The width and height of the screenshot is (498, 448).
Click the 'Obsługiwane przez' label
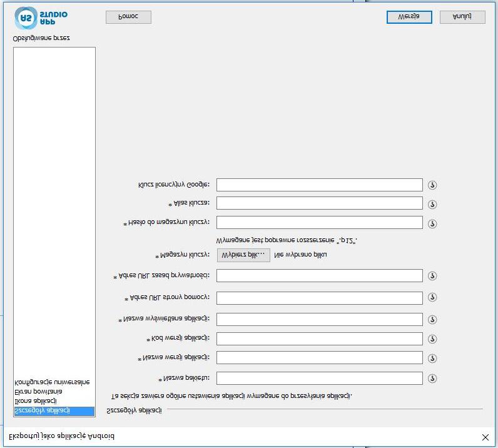point(41,38)
